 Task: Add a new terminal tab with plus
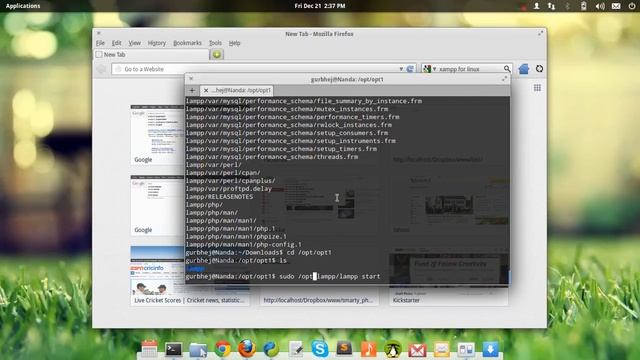(x=192, y=91)
